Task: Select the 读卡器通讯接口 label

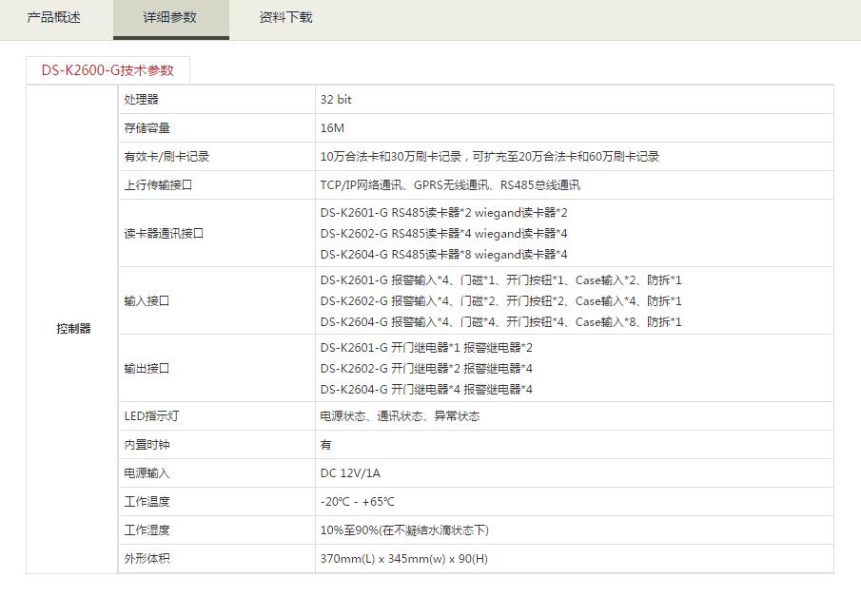Action: click(164, 234)
